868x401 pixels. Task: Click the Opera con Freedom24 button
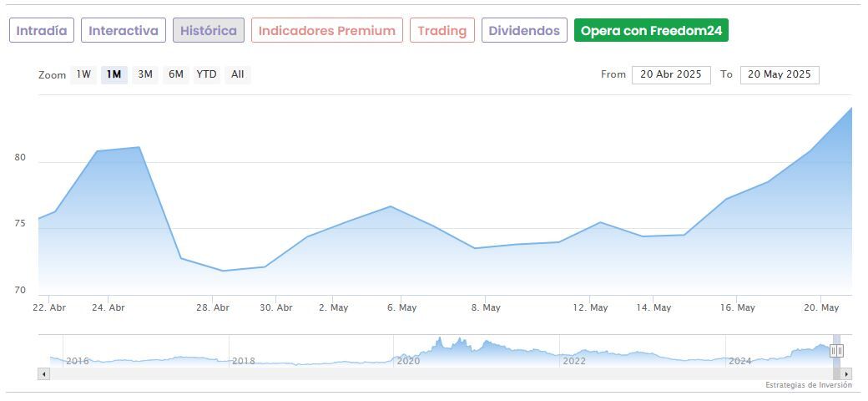pos(651,31)
